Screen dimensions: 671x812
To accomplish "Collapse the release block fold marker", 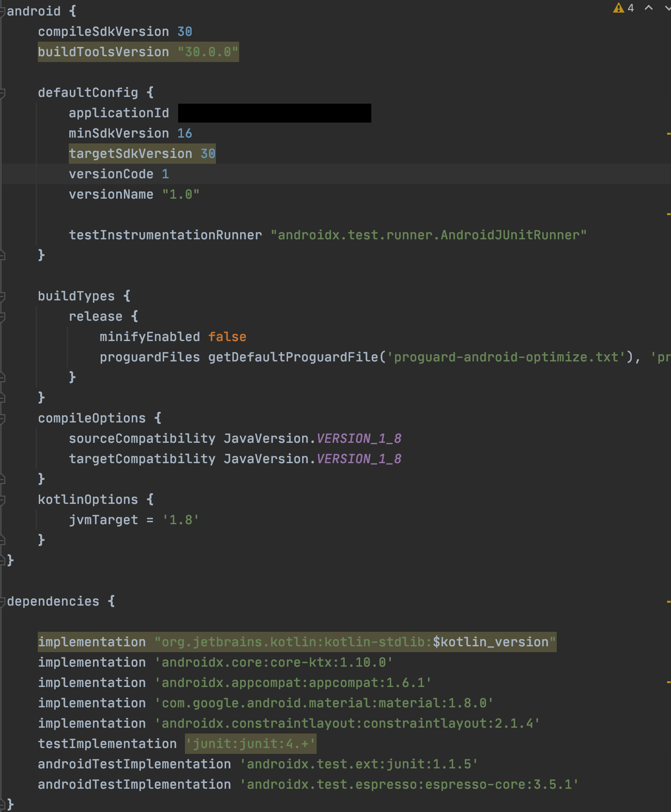I will (x=2, y=317).
